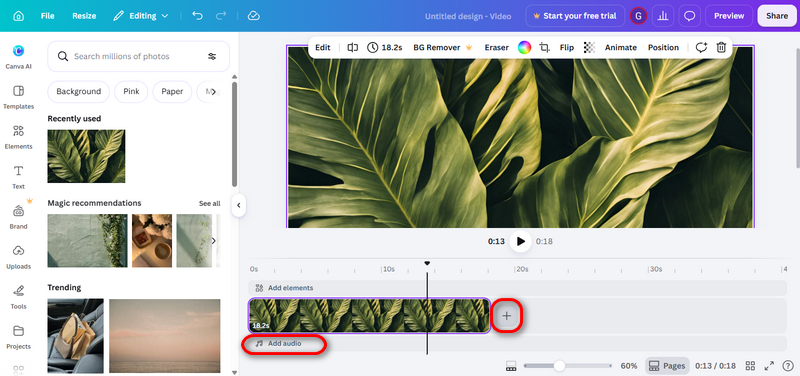Select the green wall recommendation photo
Screen dimensions: 800x376
(x=87, y=241)
